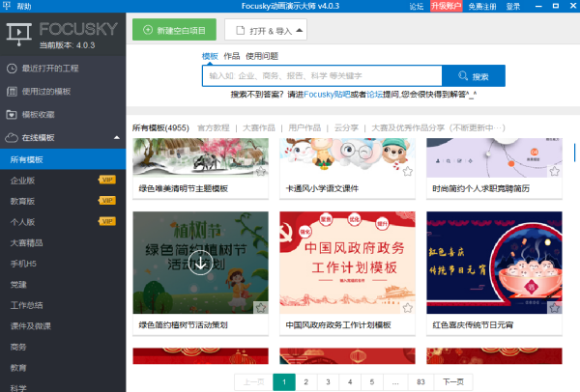
Task: Click the VIP badge on 企业版
Action: [x=107, y=180]
